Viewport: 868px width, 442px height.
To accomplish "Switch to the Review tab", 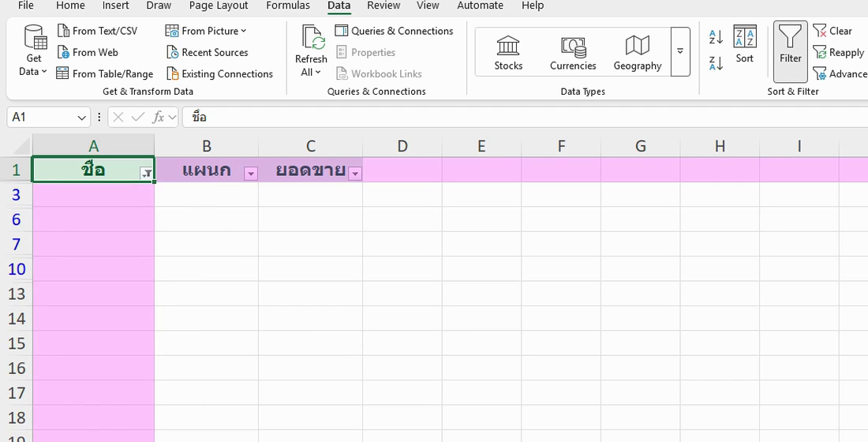I will tap(383, 6).
